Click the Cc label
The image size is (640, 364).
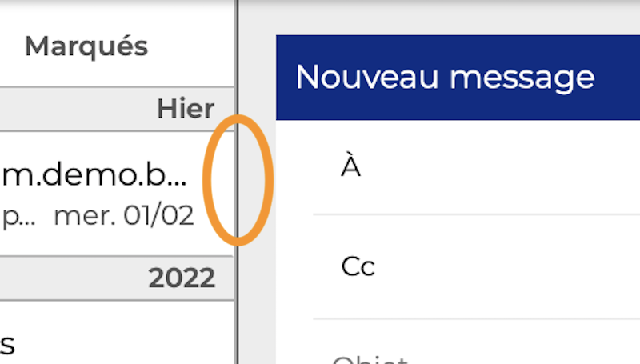[358, 266]
